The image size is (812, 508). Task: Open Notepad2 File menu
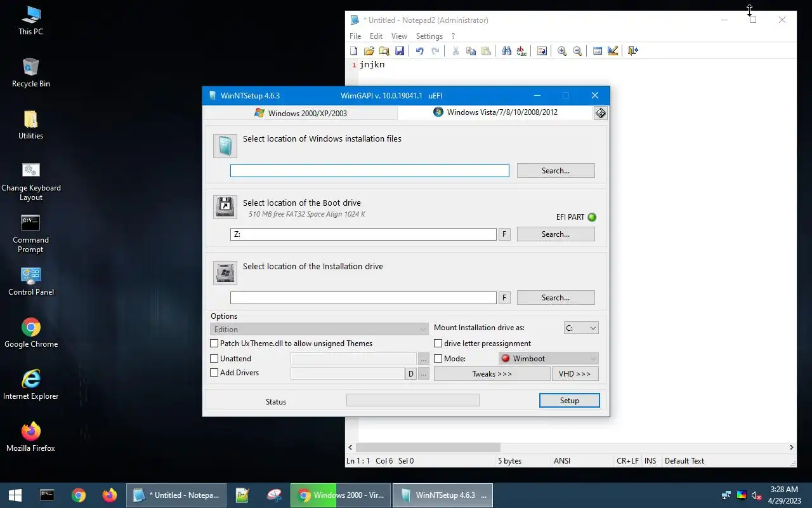tap(355, 36)
